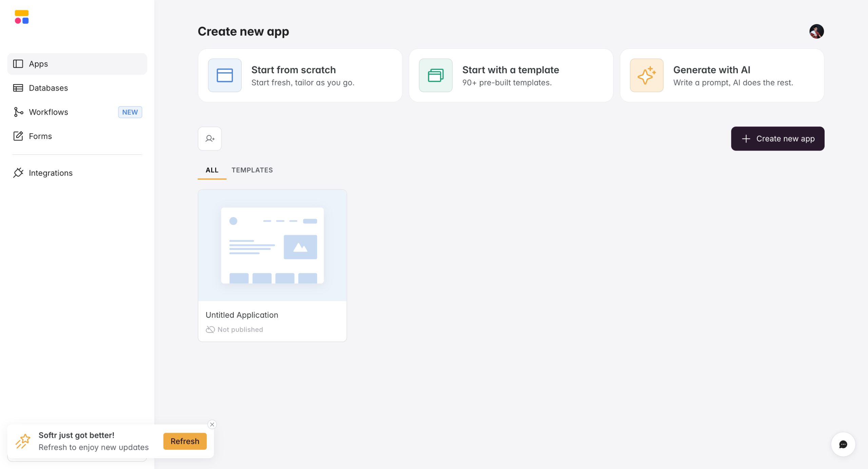Screen dimensions: 868x469
Task: Open the user profile avatar
Action: 816,32
